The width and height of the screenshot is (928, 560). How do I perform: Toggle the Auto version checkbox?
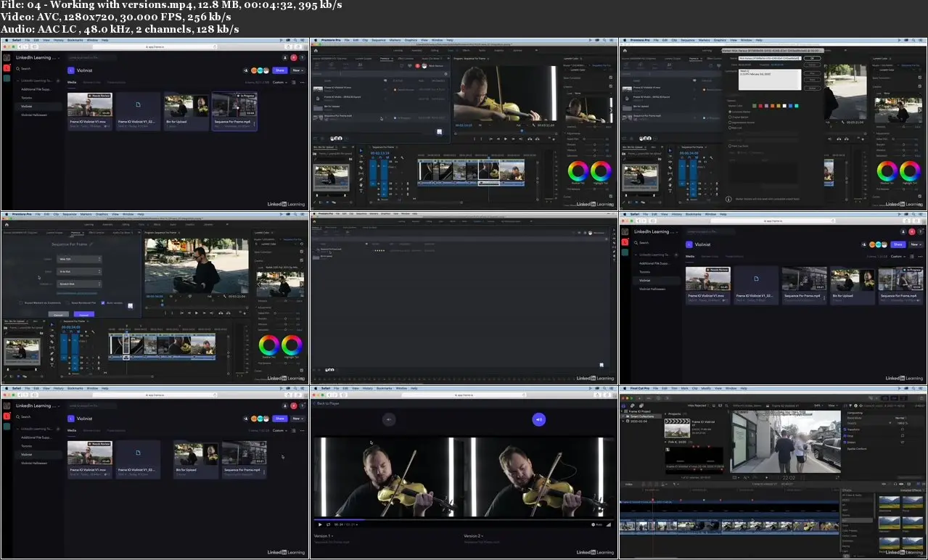[x=103, y=302]
